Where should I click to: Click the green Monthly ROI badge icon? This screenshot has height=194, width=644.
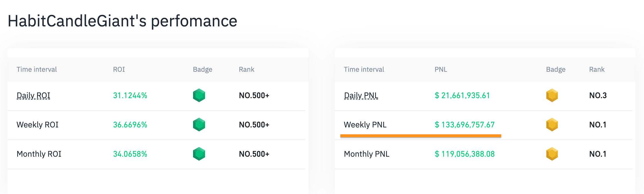coord(199,154)
